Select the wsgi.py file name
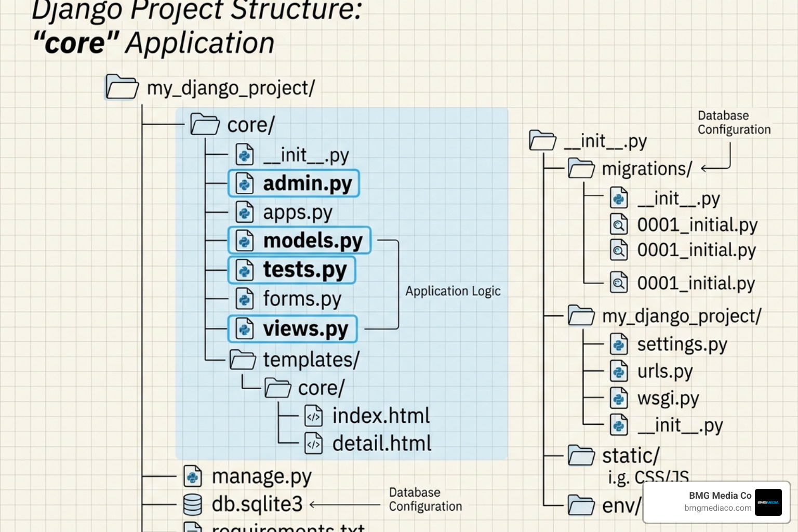Screen dimensions: 798x532 point(668,398)
